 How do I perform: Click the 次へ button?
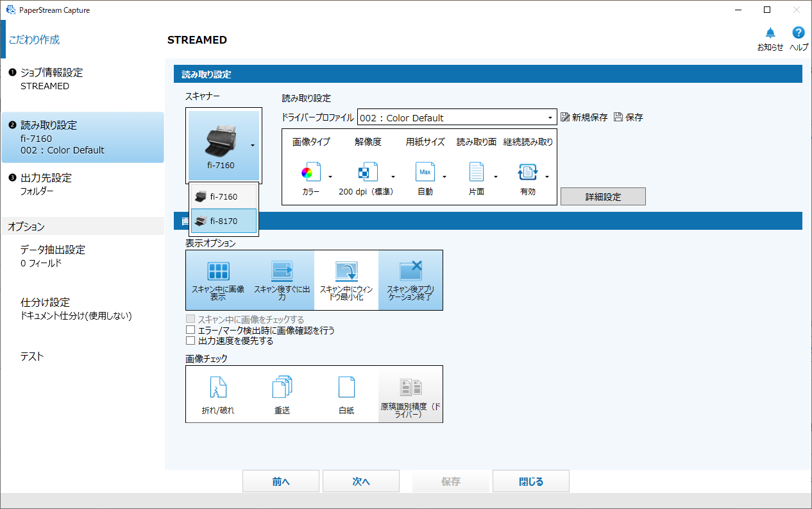[x=361, y=481]
